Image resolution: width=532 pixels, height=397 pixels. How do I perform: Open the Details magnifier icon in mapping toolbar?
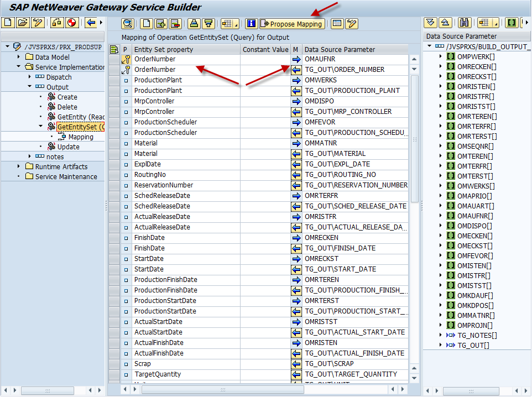click(128, 23)
